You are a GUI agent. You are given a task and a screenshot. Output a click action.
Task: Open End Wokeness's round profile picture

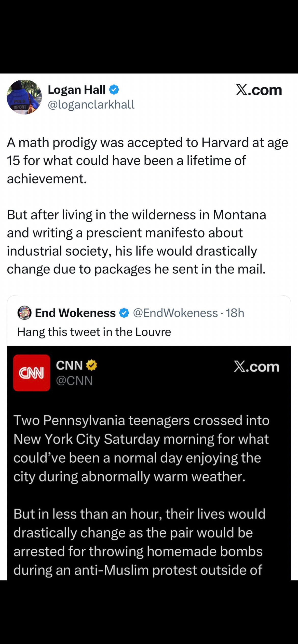24,313
